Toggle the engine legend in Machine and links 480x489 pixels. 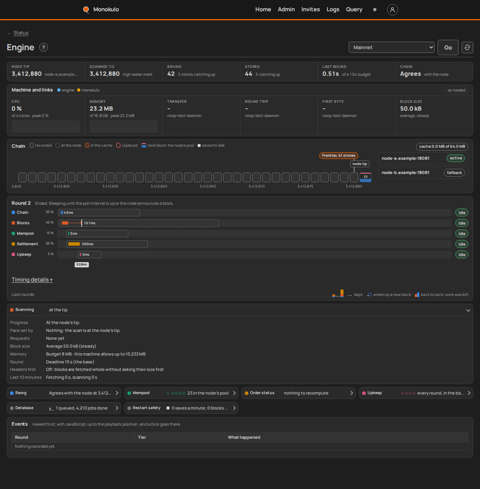[66, 90]
